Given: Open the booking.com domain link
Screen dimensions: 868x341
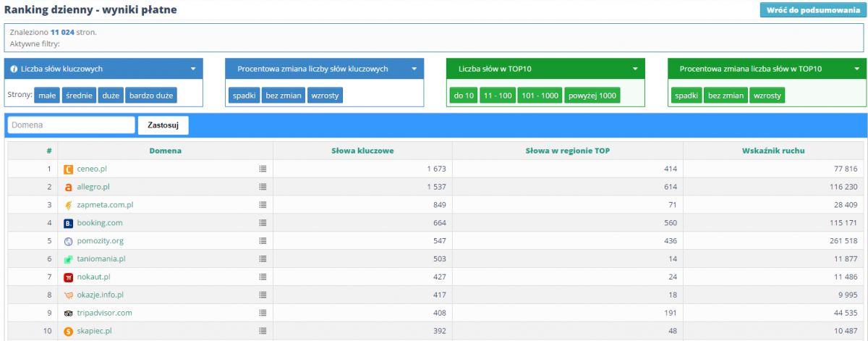Looking at the screenshot, I should [x=100, y=223].
